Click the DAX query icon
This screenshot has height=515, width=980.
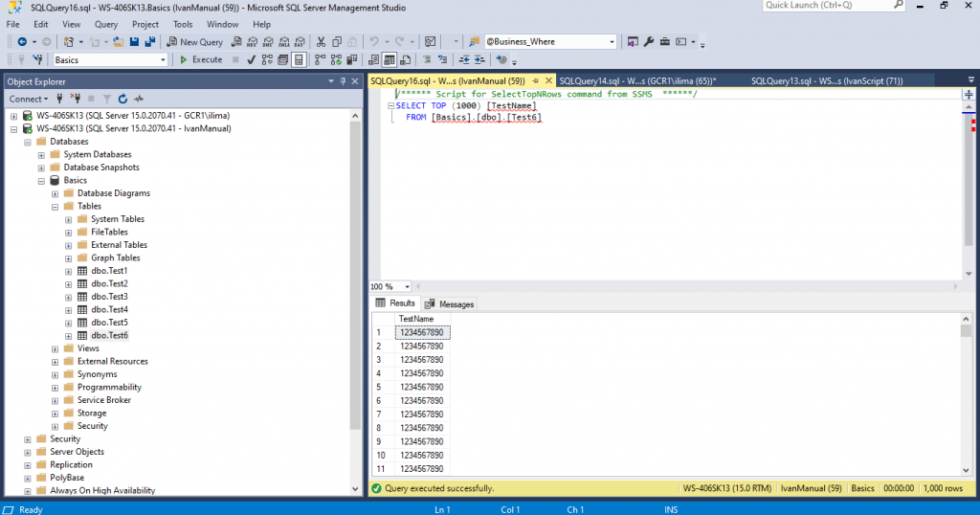pos(300,42)
